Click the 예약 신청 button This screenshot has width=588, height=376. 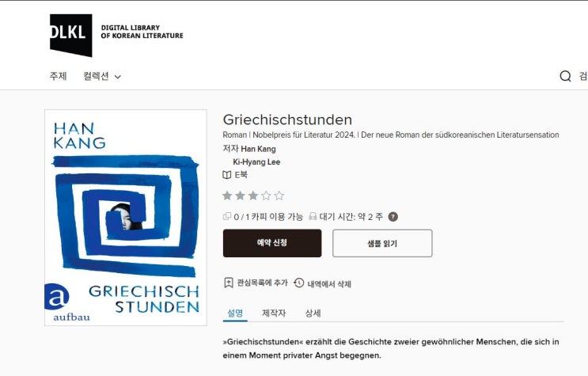coord(272,243)
